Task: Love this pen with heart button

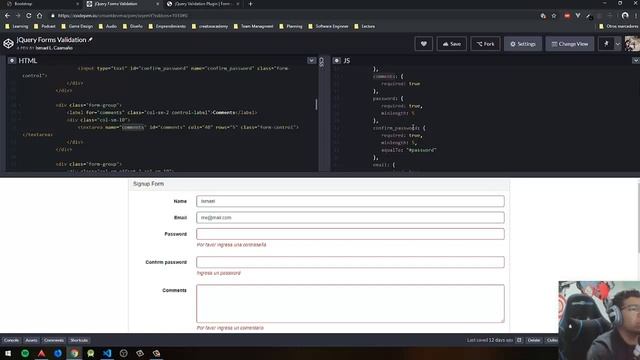Action: click(424, 44)
